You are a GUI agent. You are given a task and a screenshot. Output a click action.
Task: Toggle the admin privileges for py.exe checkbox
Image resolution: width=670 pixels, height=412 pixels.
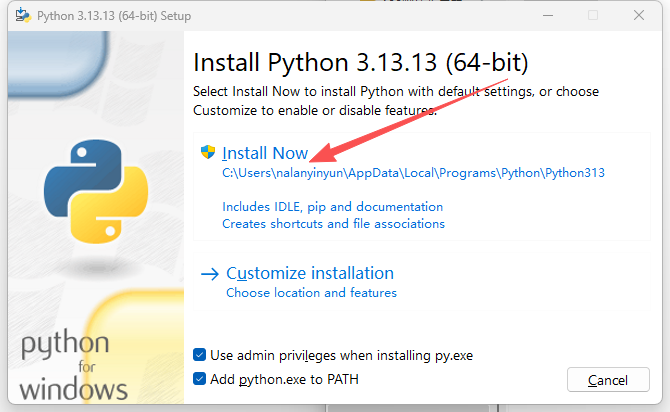tap(200, 355)
